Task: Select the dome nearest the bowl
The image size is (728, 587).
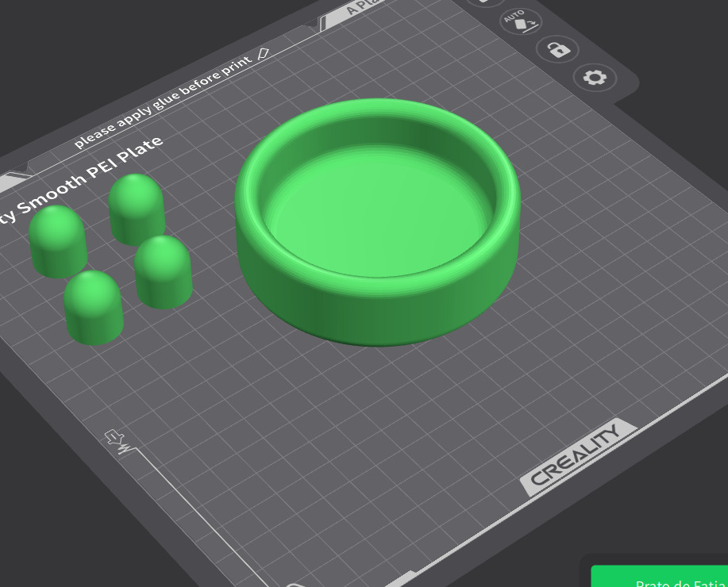Action: (164, 272)
